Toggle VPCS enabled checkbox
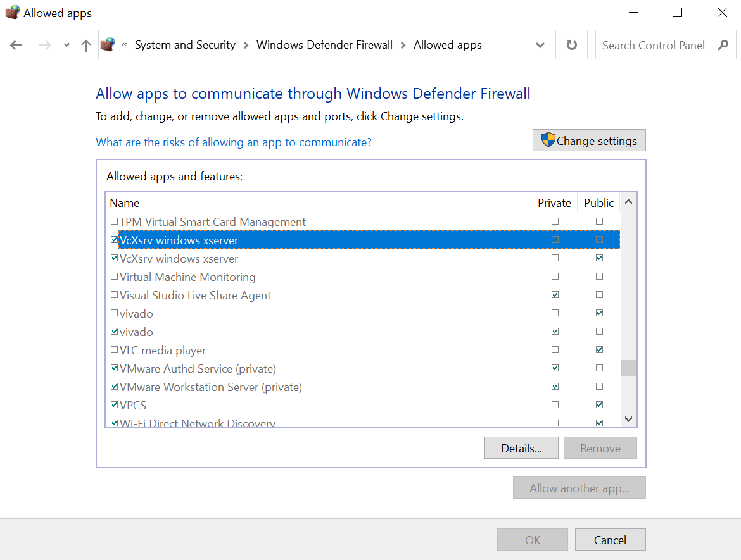 114,404
